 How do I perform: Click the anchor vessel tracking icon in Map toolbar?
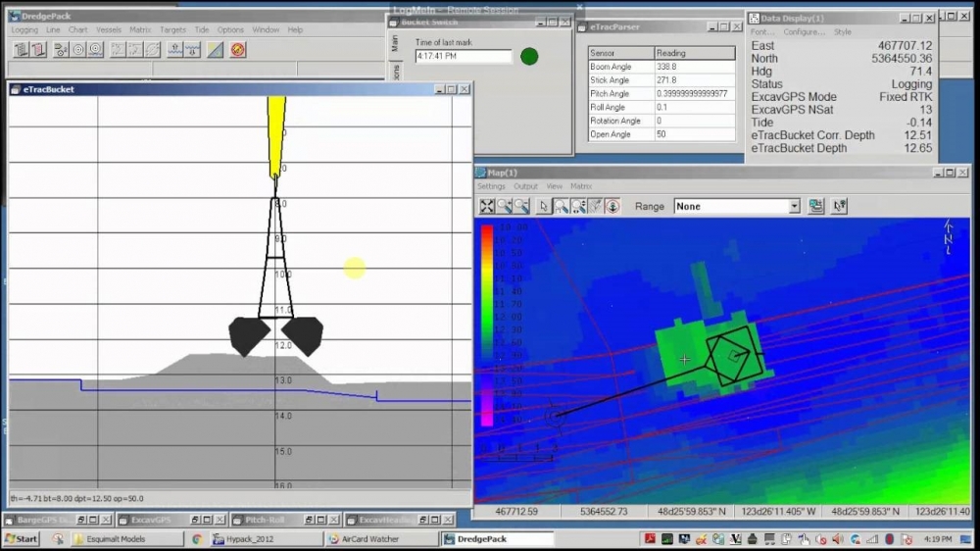pyautogui.click(x=612, y=206)
